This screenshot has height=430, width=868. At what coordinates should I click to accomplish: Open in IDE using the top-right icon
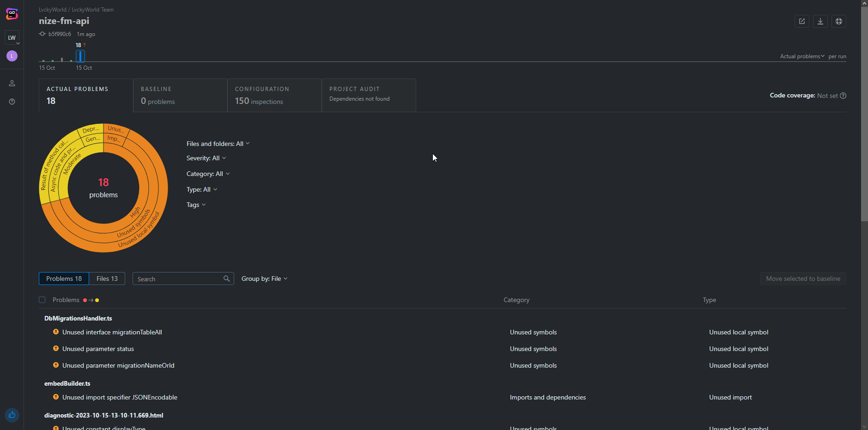coord(801,21)
